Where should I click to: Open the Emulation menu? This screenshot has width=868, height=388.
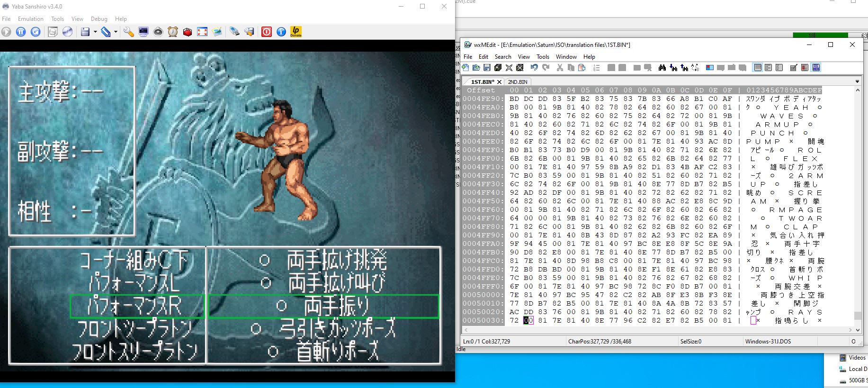pyautogui.click(x=31, y=19)
